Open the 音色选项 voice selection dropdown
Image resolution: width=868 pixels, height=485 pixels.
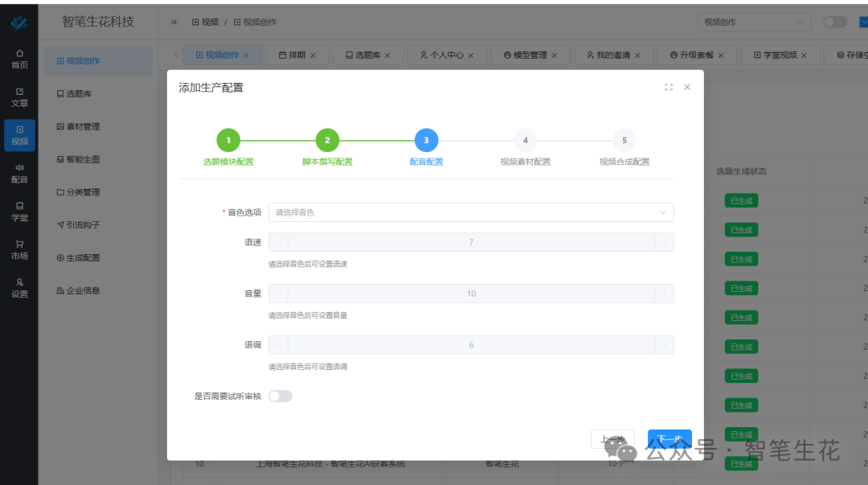[470, 212]
